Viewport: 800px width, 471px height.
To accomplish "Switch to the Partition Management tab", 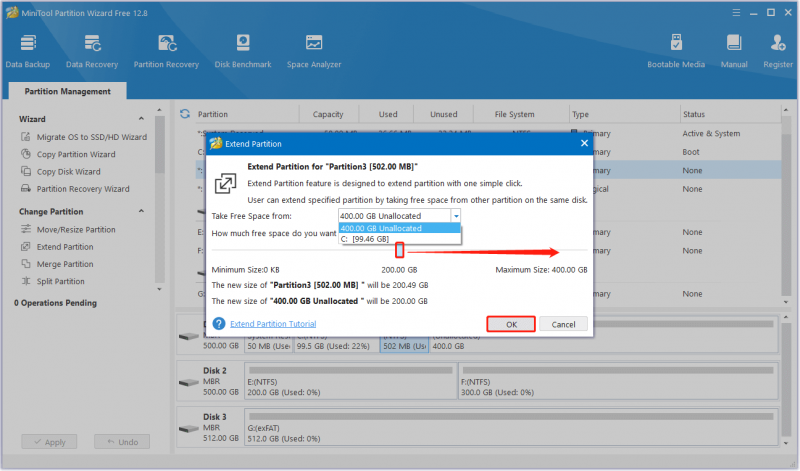I will tap(67, 91).
